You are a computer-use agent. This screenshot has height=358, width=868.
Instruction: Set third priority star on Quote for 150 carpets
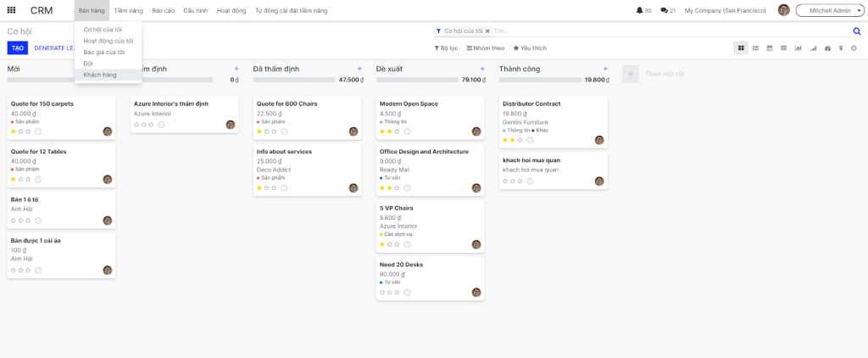(28, 131)
